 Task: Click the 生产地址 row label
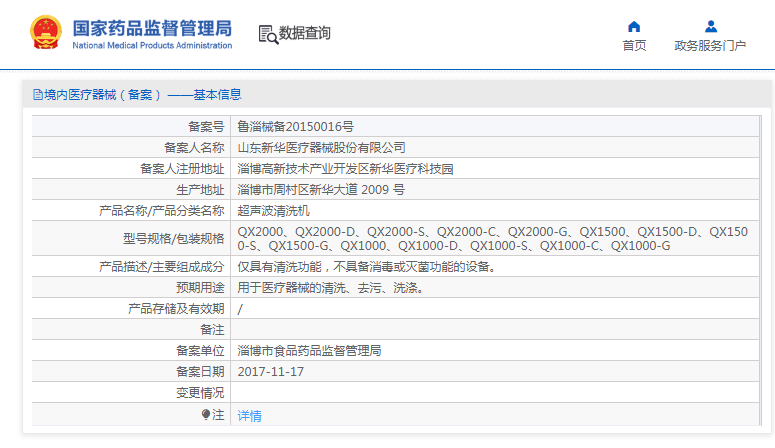[x=200, y=189]
